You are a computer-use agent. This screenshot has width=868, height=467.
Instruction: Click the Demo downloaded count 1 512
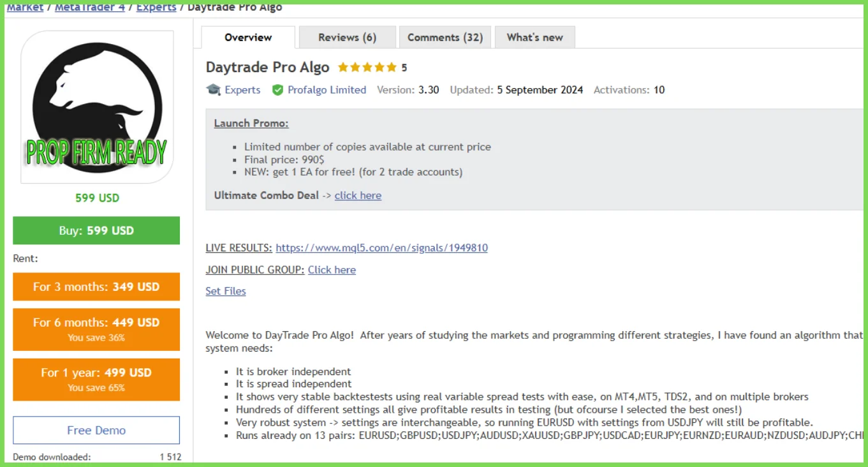(x=170, y=457)
